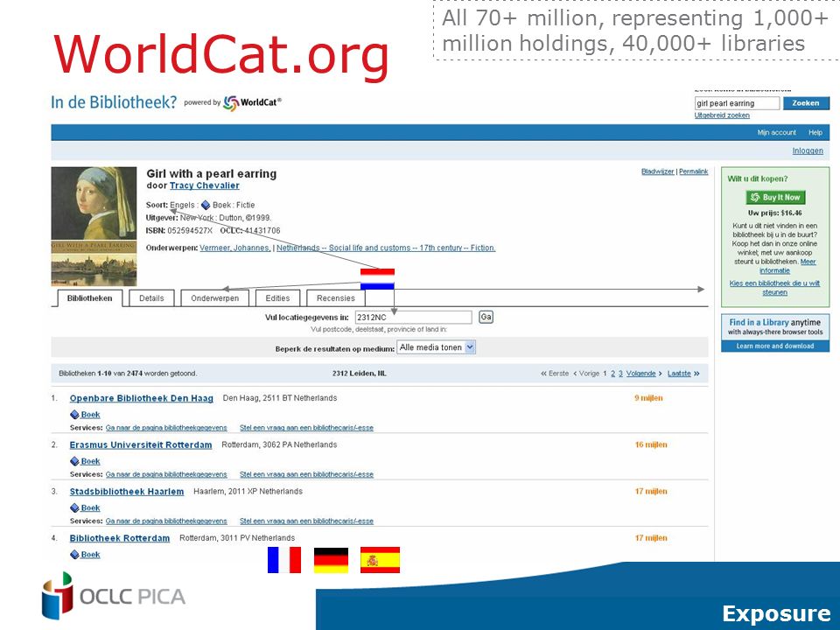The height and width of the screenshot is (630, 840).
Task: Click the OCLC PICA logo
Action: pyautogui.click(x=114, y=596)
